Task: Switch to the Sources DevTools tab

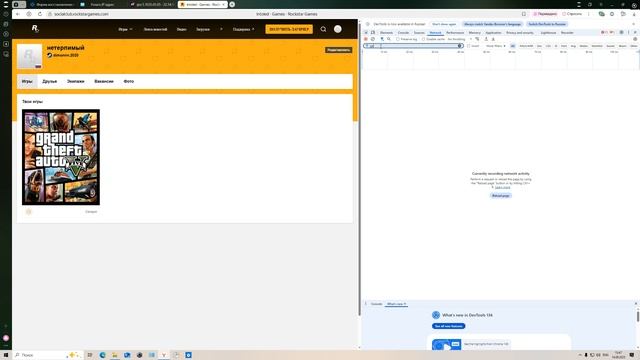Action: (x=419, y=33)
